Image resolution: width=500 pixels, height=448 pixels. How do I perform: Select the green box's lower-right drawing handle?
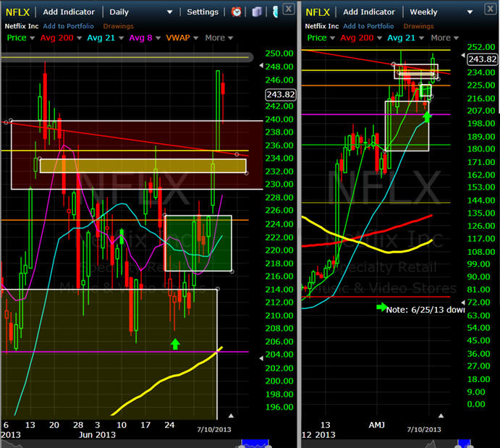232,271
